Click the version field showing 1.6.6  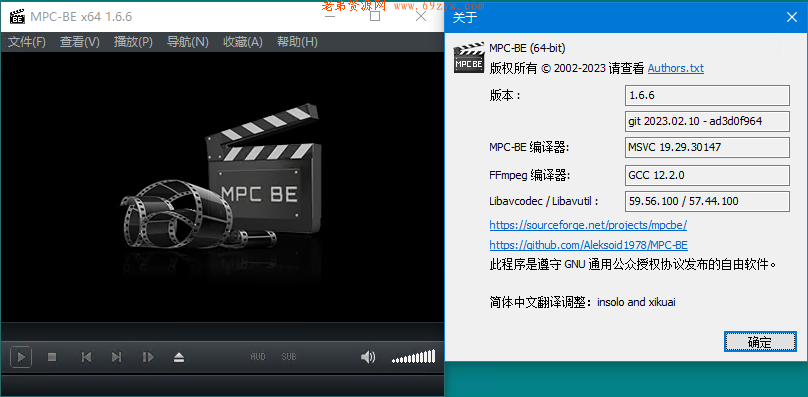coord(707,95)
